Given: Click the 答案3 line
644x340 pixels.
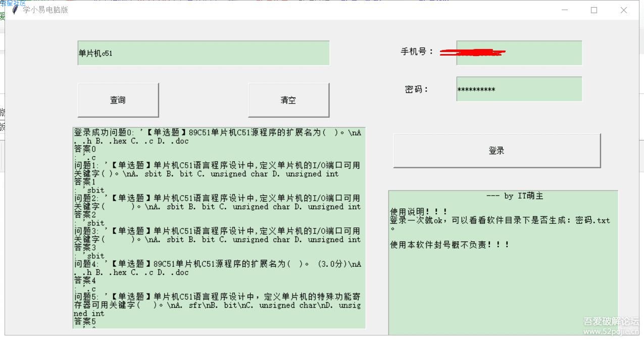Looking at the screenshot, I should 85,248.
